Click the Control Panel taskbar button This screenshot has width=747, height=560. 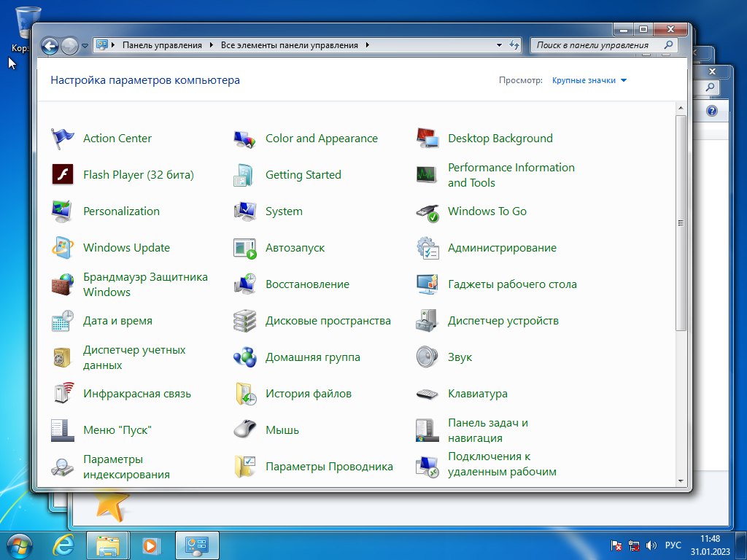tap(197, 545)
